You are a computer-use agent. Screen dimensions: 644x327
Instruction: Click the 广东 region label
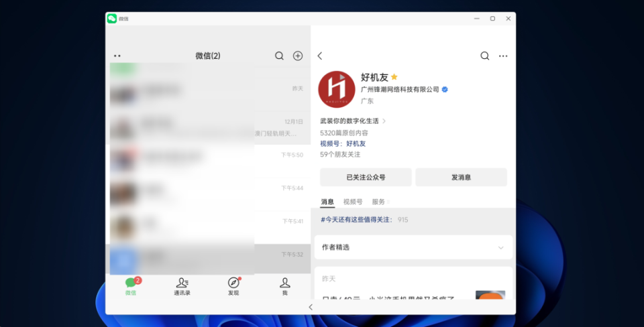pyautogui.click(x=367, y=101)
